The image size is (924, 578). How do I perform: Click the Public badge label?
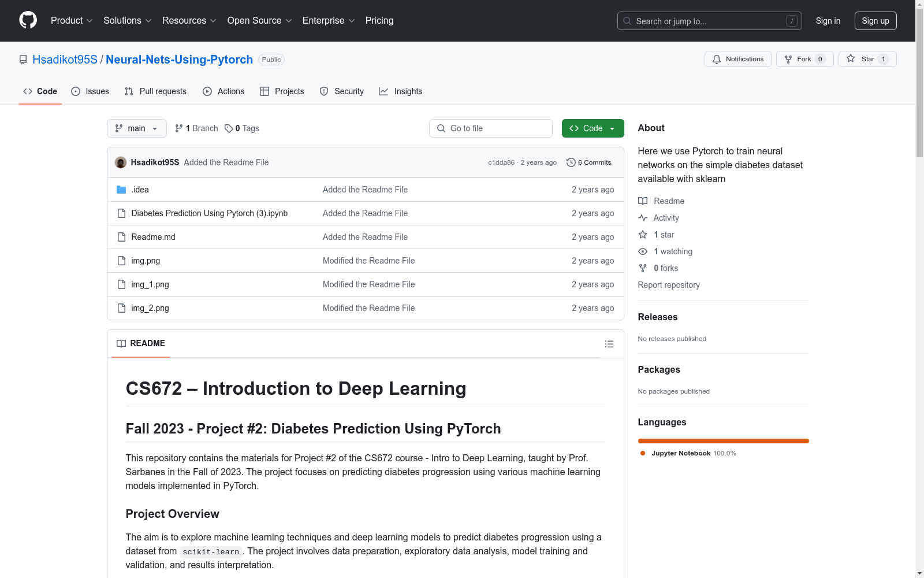click(x=271, y=60)
